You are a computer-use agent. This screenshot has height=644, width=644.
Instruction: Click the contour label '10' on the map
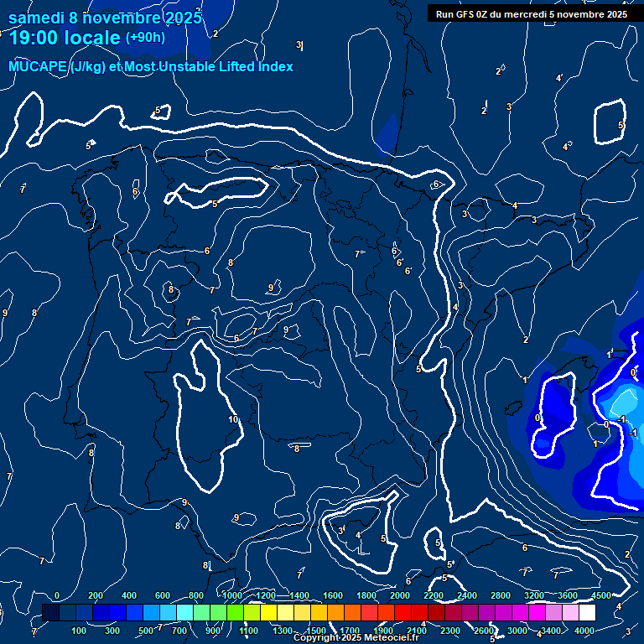pyautogui.click(x=233, y=419)
